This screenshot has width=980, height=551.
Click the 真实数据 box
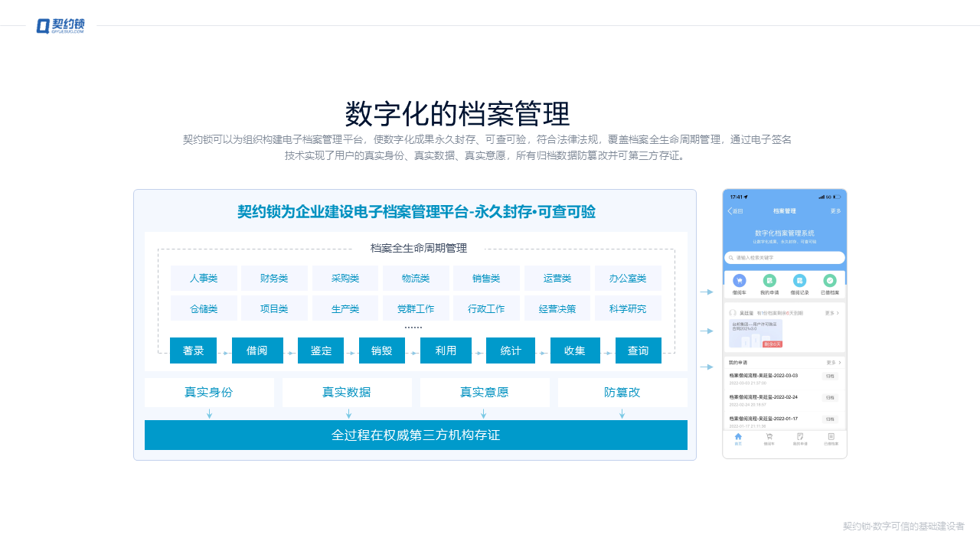click(x=347, y=393)
